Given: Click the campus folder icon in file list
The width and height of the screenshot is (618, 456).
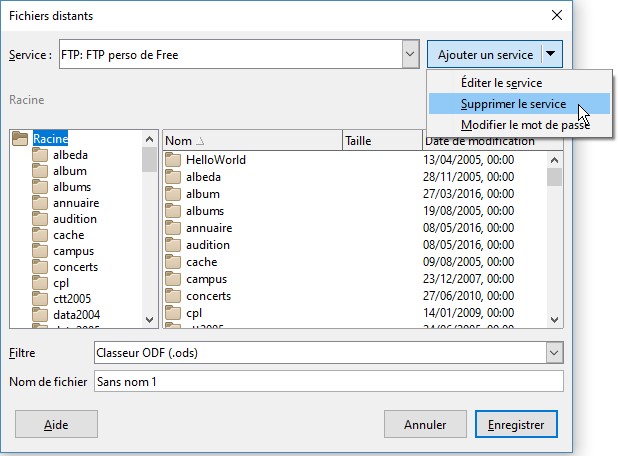Looking at the screenshot, I should click(x=172, y=279).
